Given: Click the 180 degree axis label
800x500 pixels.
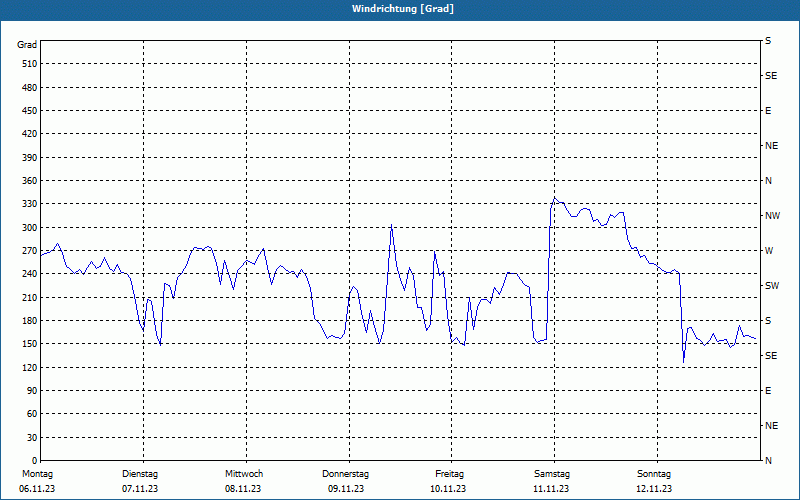Looking at the screenshot, I should pyautogui.click(x=30, y=320).
